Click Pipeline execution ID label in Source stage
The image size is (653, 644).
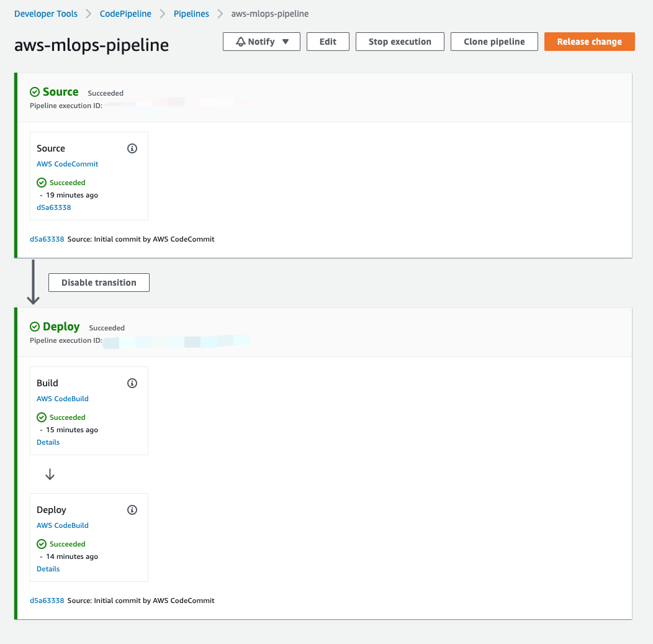[66, 106]
